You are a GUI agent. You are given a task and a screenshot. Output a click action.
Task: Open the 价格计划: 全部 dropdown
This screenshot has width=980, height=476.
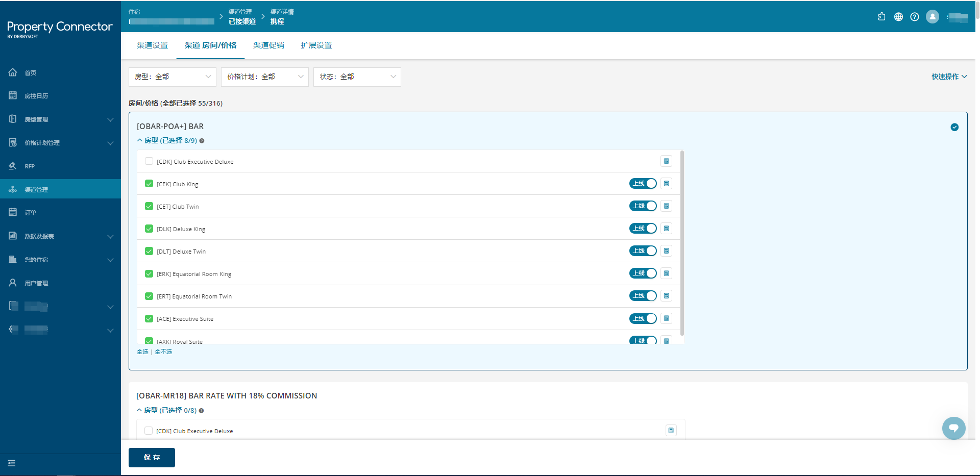265,77
